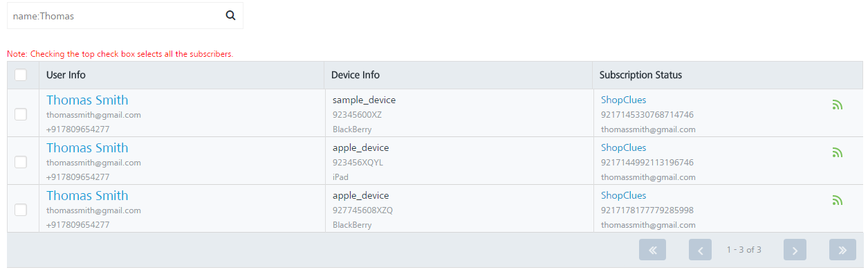
Task: Open ShopClues subscription 9217145330768714746
Action: (623, 100)
